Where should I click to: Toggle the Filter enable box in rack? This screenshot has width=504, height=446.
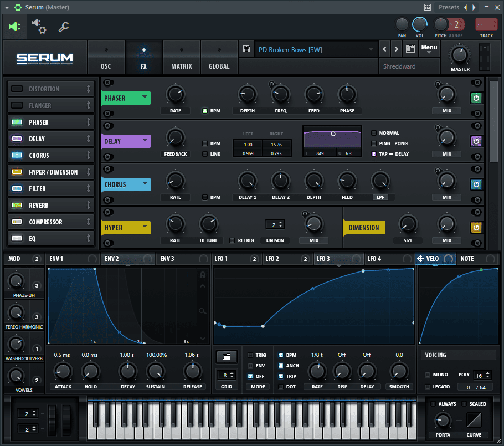pos(17,188)
